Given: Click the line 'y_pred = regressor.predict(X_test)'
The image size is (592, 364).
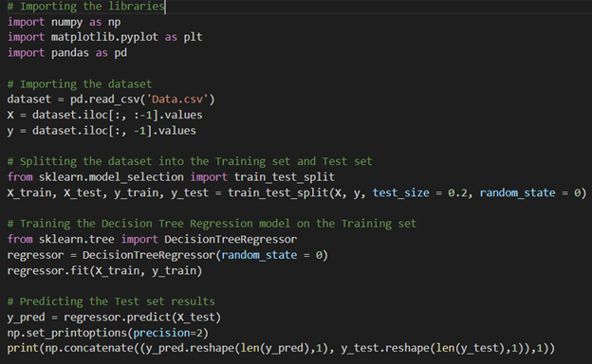Looking at the screenshot, I should 114,318.
